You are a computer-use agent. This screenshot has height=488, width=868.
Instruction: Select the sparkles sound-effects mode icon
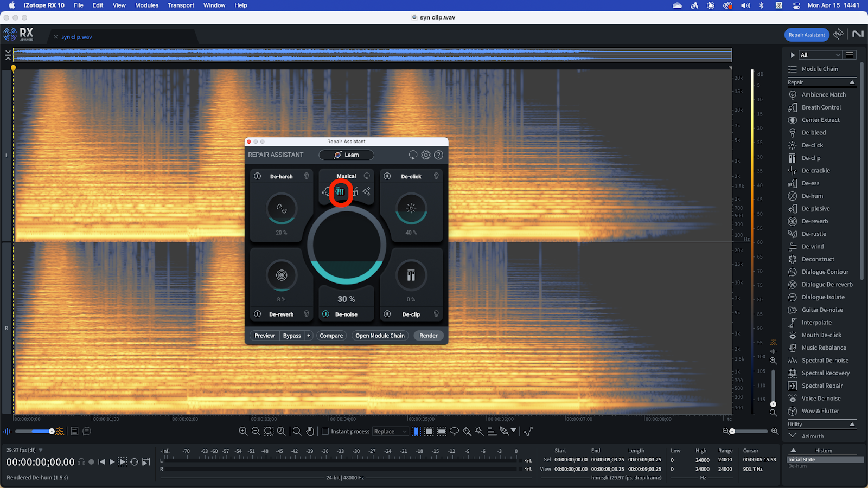(367, 191)
